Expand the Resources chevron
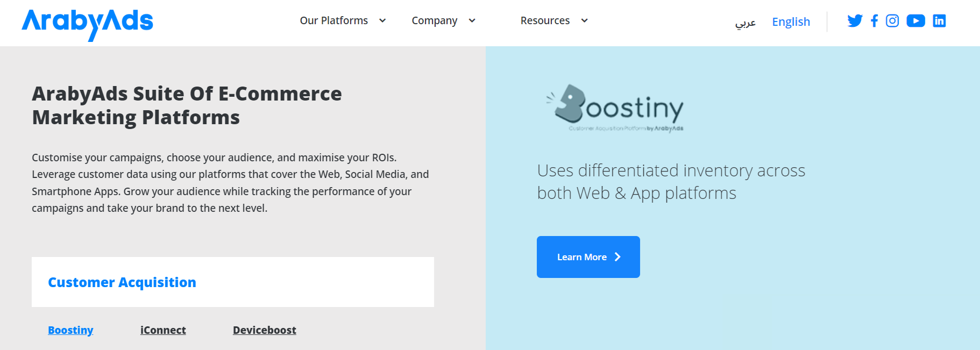 (584, 21)
